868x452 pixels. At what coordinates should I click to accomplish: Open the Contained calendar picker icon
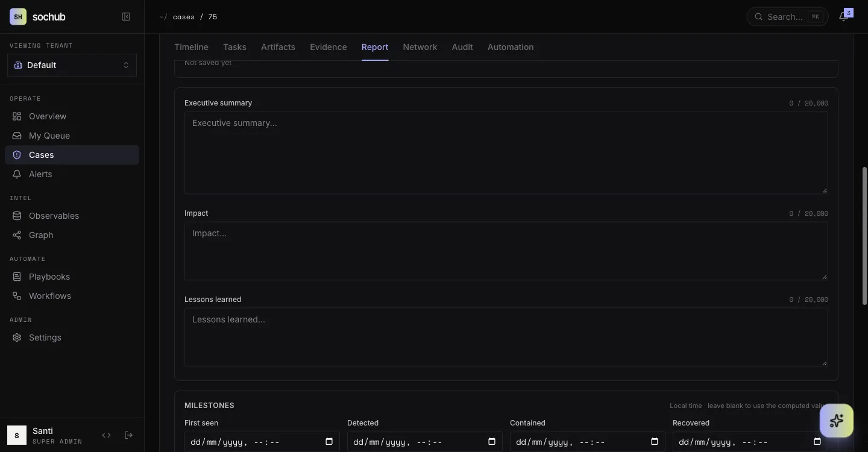coord(655,442)
